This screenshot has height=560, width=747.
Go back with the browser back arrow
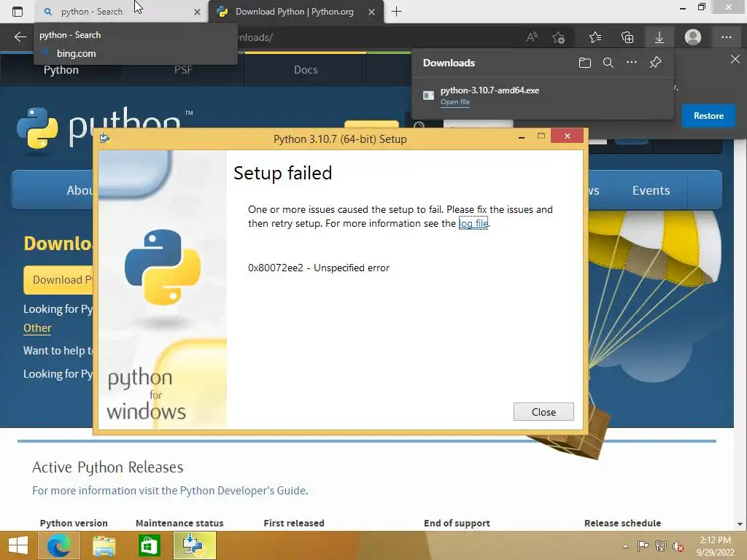click(x=20, y=37)
